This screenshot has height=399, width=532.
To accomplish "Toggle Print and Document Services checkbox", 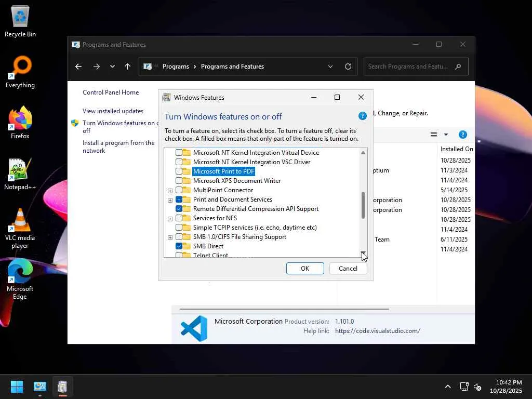I will [x=179, y=199].
